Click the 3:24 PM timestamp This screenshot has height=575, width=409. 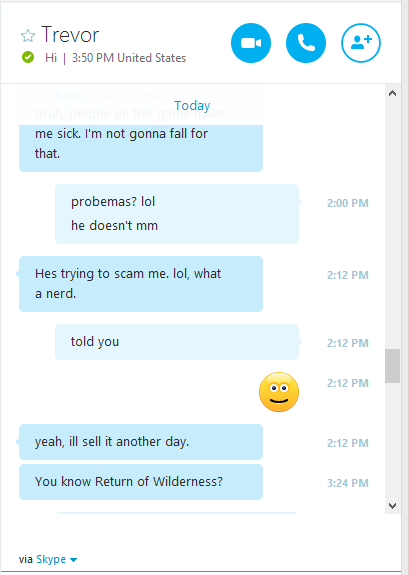348,483
